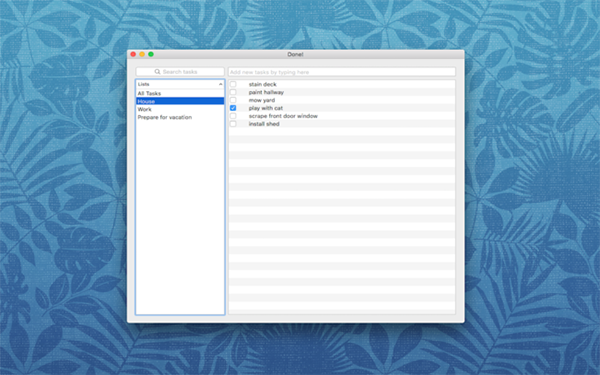600x375 pixels.
Task: Check the paint hallway task checkbox
Action: pyautogui.click(x=233, y=92)
